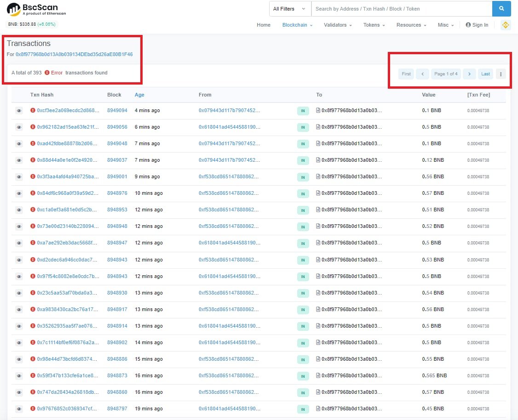Click the IN badge for block 8949056
The height and width of the screenshot is (420, 518).
coord(303,127)
